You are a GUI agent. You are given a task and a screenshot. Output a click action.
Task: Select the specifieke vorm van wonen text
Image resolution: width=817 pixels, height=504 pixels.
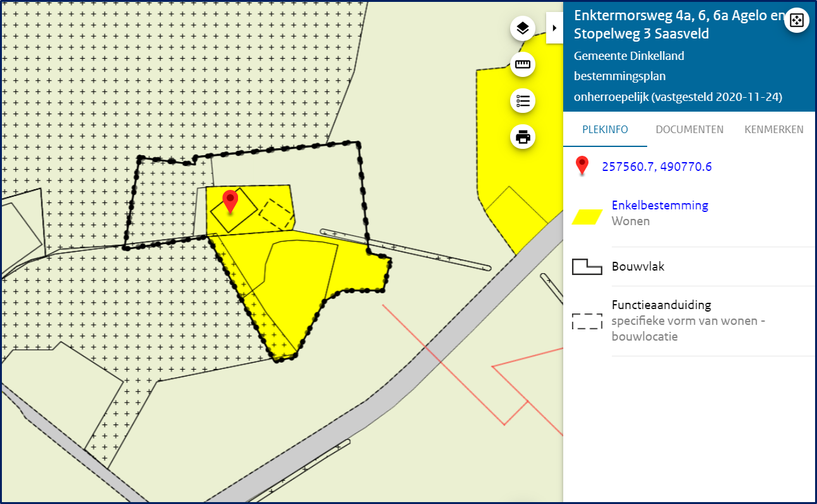tap(688, 329)
